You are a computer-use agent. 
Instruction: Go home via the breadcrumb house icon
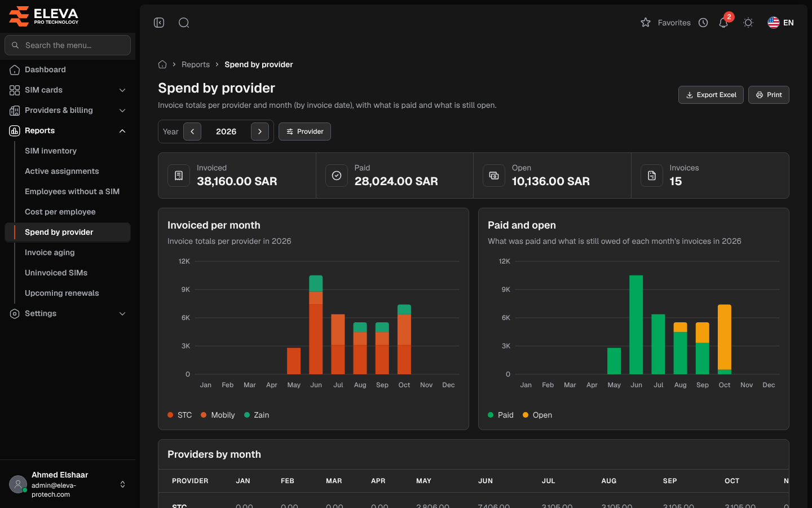click(162, 64)
